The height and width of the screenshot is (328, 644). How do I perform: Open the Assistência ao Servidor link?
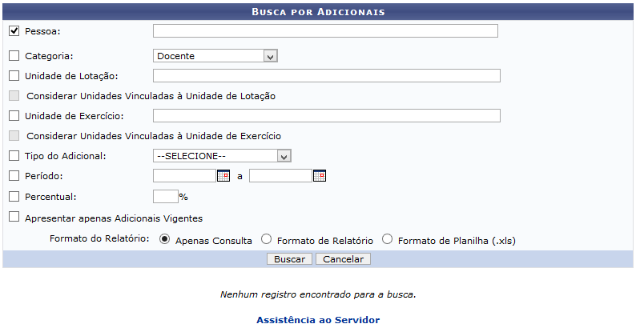coord(318,320)
